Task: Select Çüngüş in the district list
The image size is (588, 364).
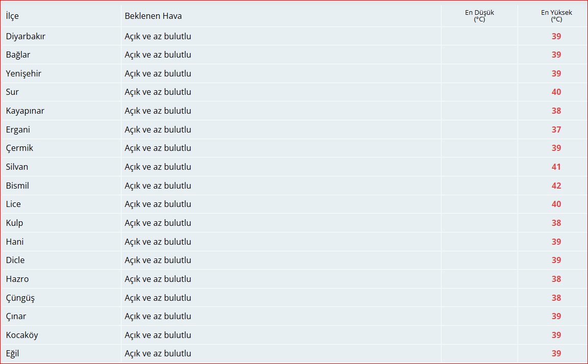Action: [20, 298]
